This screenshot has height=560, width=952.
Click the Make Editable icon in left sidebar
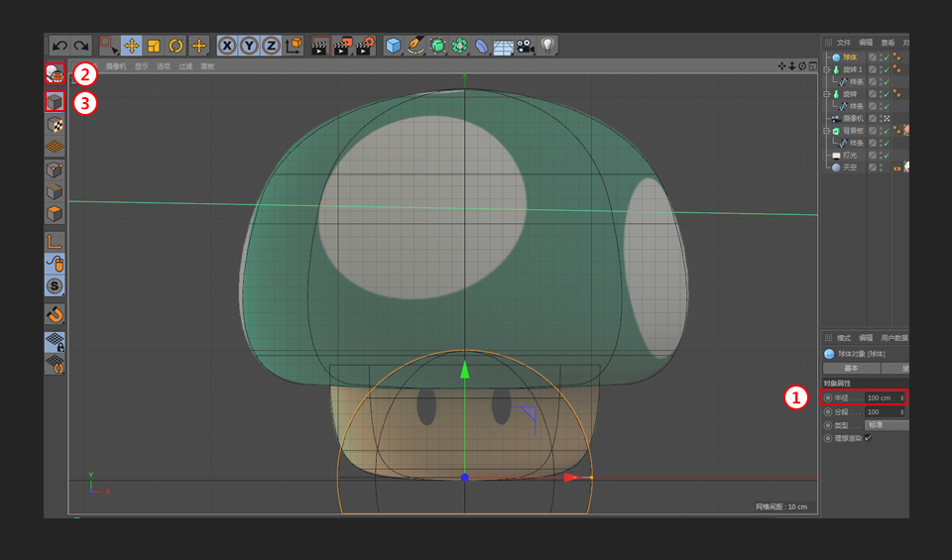pyautogui.click(x=56, y=73)
